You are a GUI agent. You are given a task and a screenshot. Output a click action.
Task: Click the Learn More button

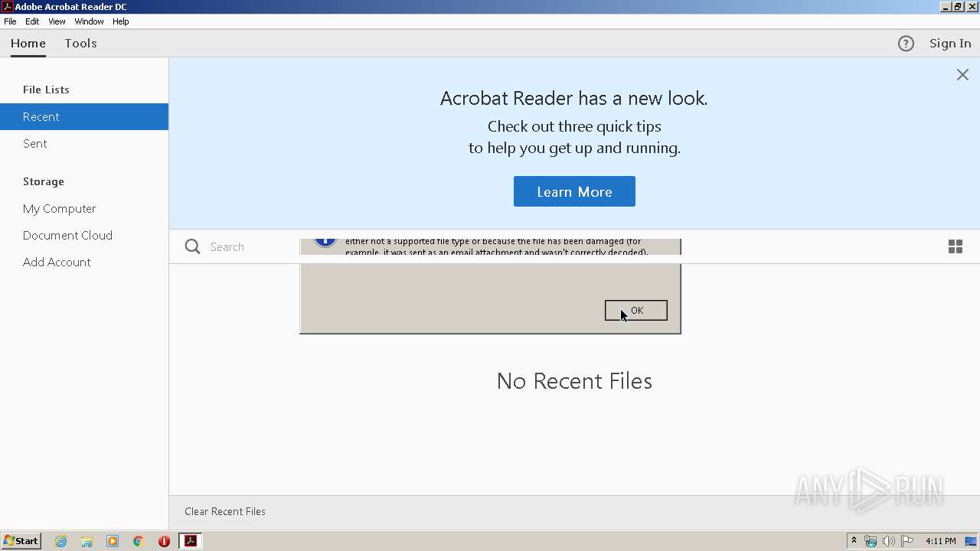tap(574, 191)
